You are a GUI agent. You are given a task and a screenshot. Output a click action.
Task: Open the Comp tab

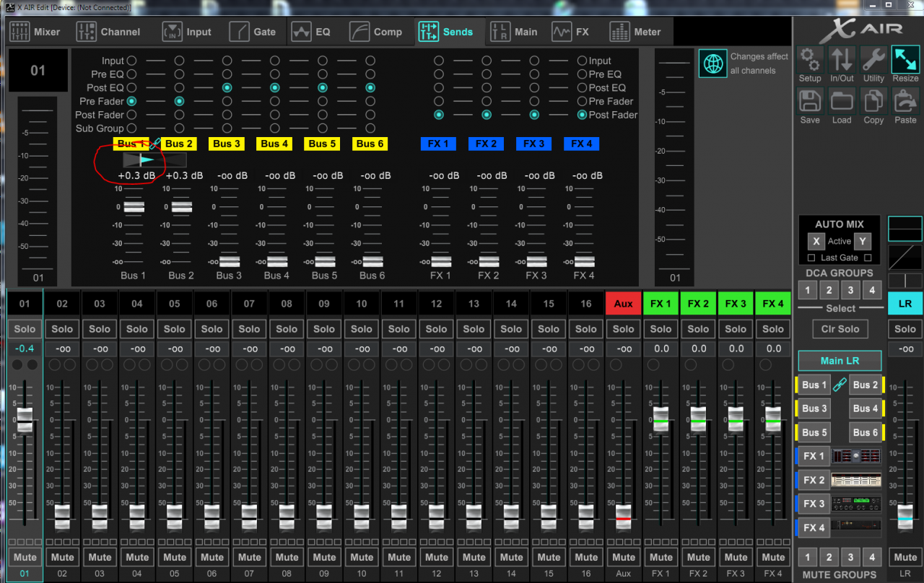tap(376, 32)
